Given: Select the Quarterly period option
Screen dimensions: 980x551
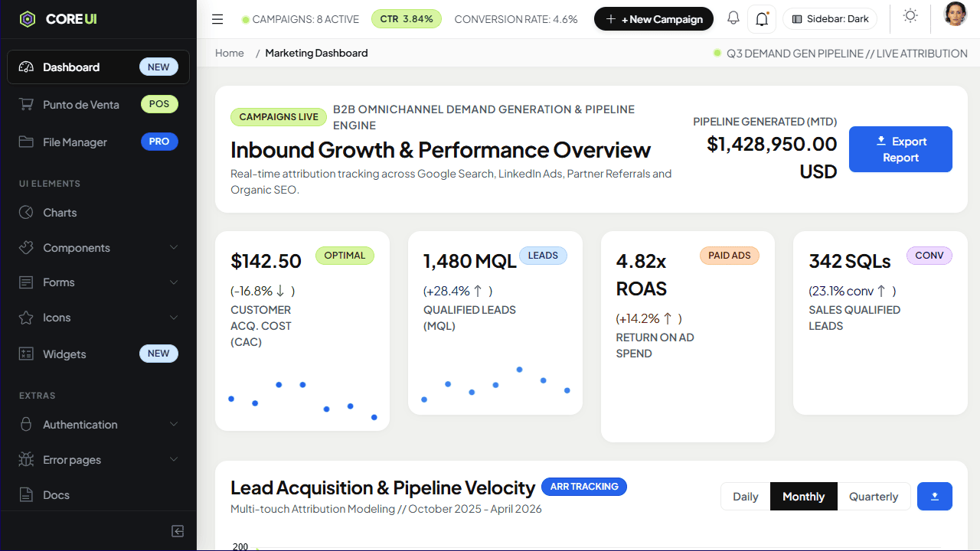Looking at the screenshot, I should (x=874, y=497).
